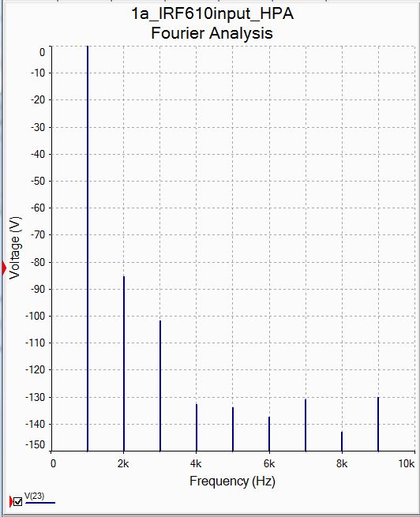Click the 4k harmonic bar

click(x=197, y=428)
